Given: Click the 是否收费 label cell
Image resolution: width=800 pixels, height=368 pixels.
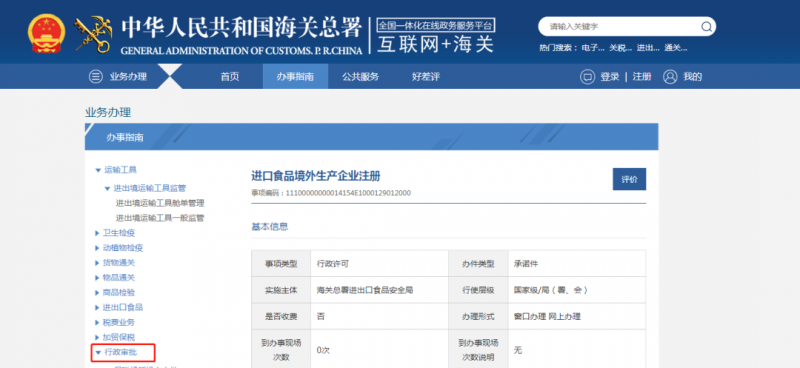Looking at the screenshot, I should click(281, 316).
